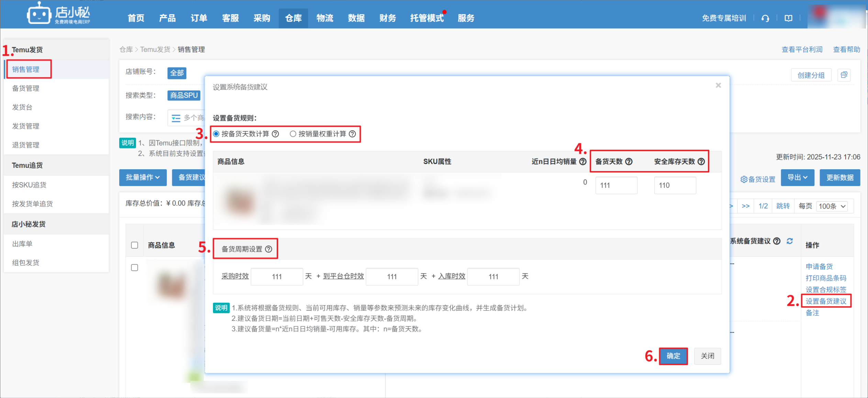
Task: Switch to the 物流 menu
Action: pos(324,18)
